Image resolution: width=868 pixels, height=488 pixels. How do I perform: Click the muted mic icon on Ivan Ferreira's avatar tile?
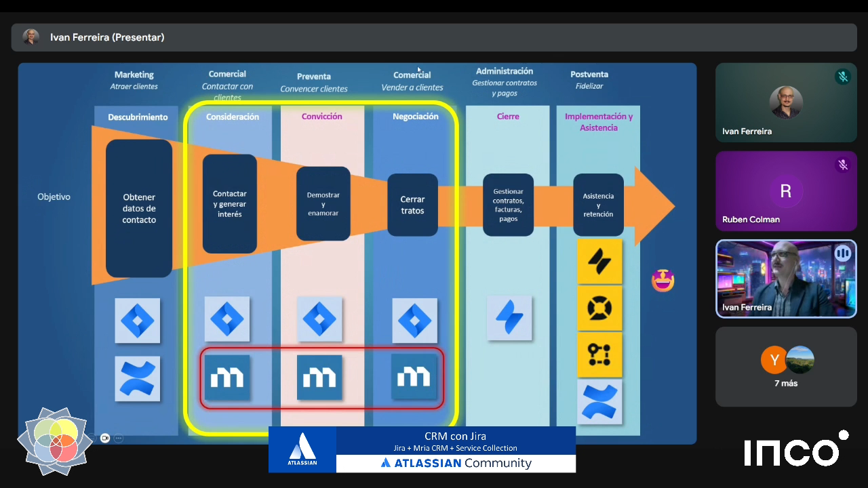843,77
